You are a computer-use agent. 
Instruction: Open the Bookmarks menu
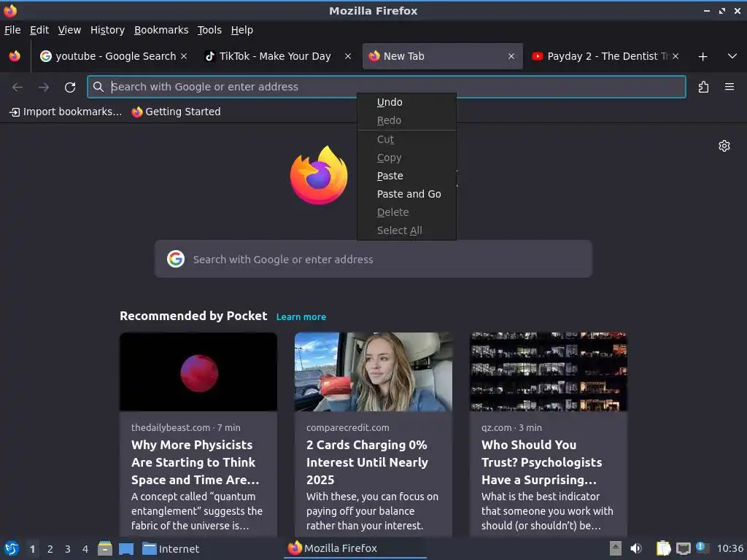[x=161, y=30]
